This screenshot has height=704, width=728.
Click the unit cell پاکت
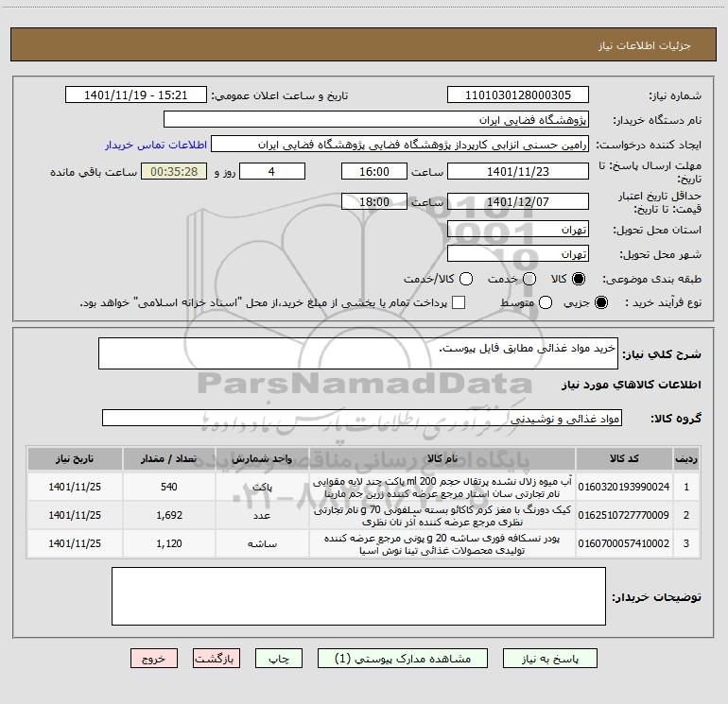click(262, 488)
